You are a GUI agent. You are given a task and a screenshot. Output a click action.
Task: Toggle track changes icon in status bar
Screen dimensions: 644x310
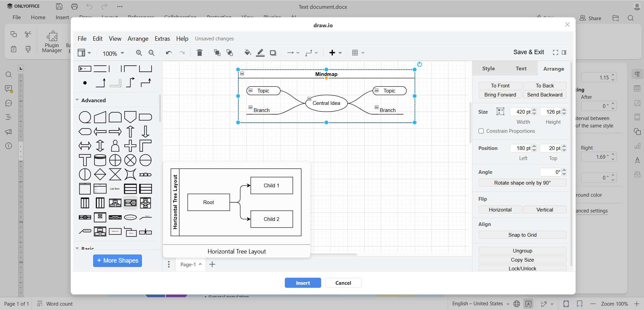544,304
